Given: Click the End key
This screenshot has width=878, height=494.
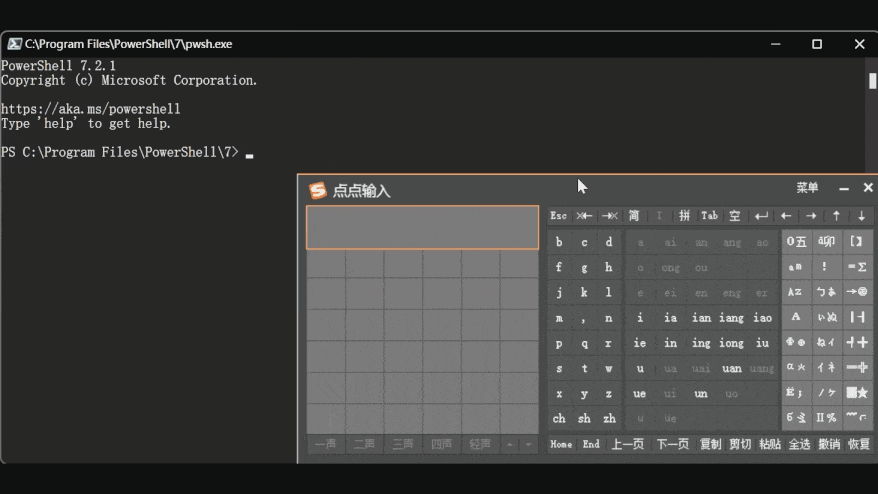Looking at the screenshot, I should pyautogui.click(x=591, y=444).
